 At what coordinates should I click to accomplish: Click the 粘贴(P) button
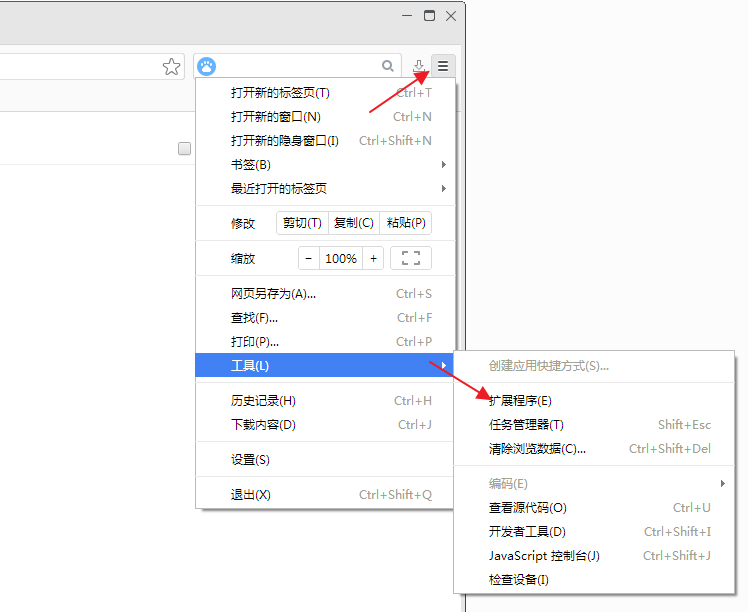pos(406,223)
